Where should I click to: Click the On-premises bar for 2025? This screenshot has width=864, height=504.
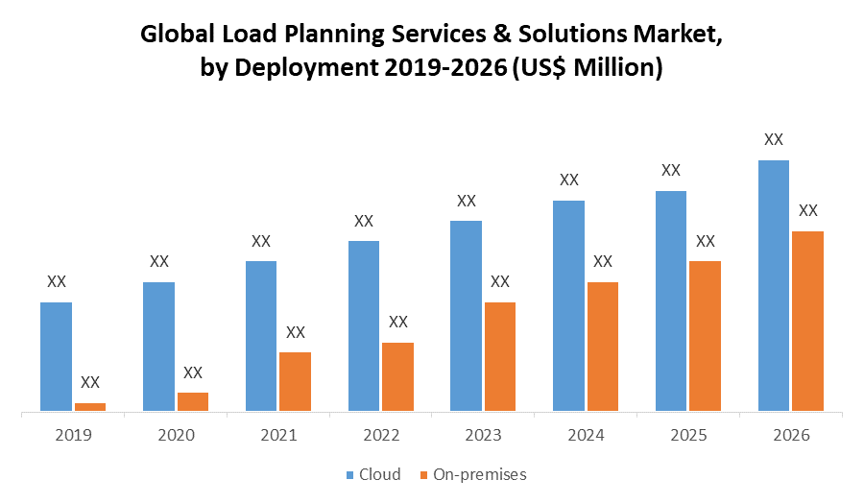pyautogui.click(x=705, y=336)
